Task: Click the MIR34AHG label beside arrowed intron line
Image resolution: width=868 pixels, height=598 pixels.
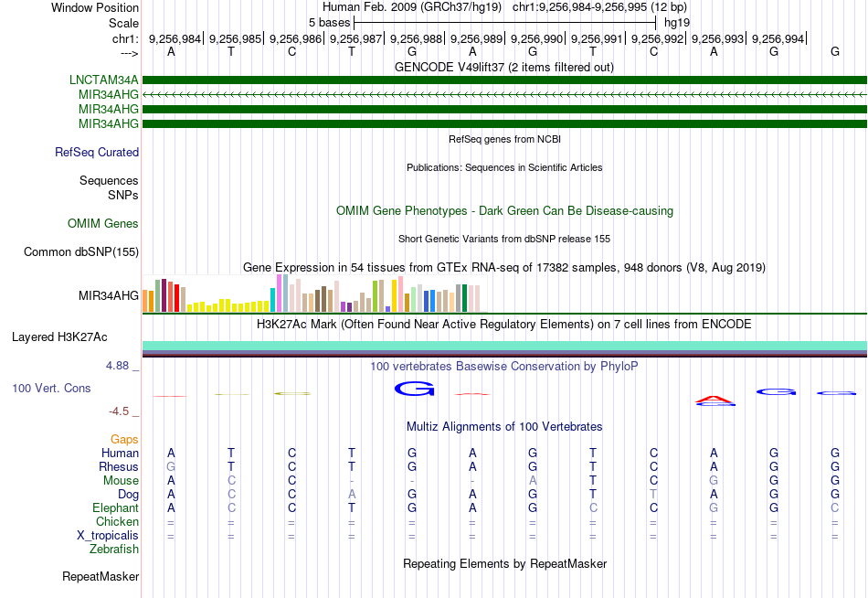Action: click(109, 94)
